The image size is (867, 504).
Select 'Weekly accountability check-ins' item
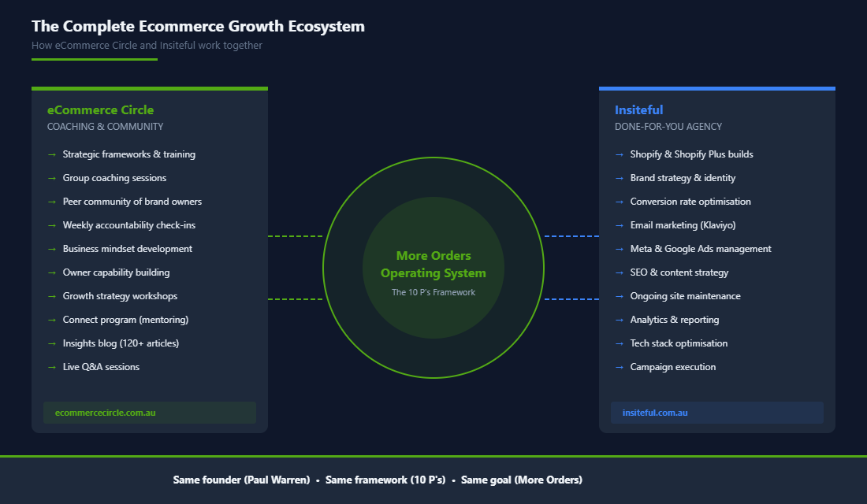[128, 225]
